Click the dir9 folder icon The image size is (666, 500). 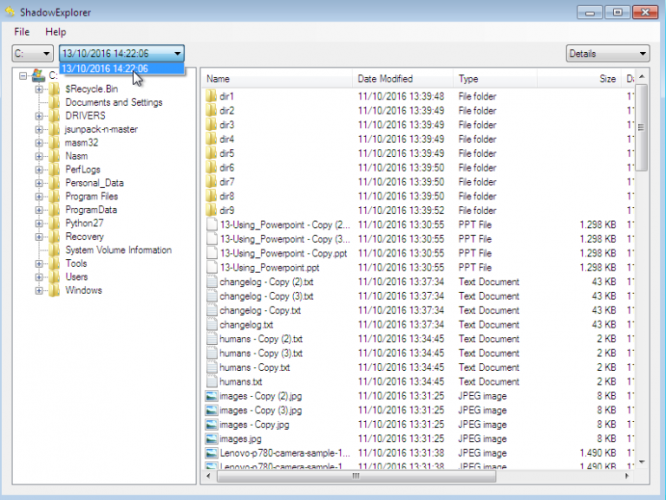(211, 210)
